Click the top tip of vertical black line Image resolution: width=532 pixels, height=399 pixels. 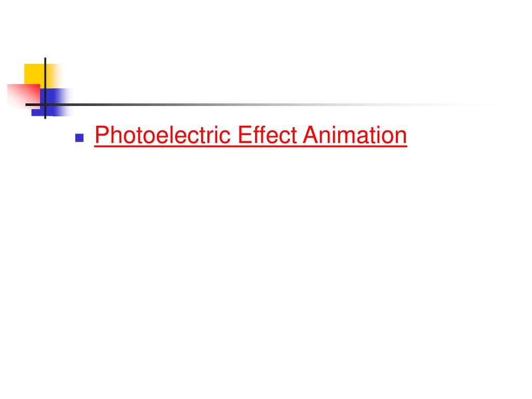(45, 59)
